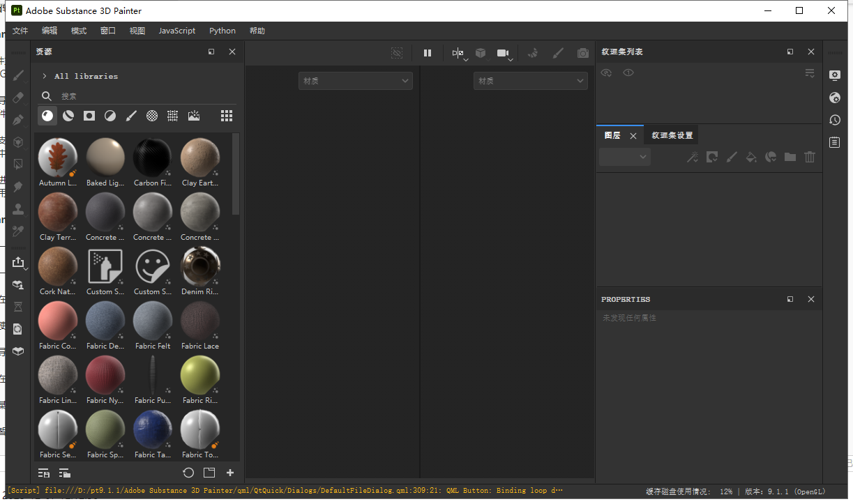Image resolution: width=853 pixels, height=504 pixels.
Task: Click the screenshot camera icon in viewport toolbar
Action: [583, 53]
